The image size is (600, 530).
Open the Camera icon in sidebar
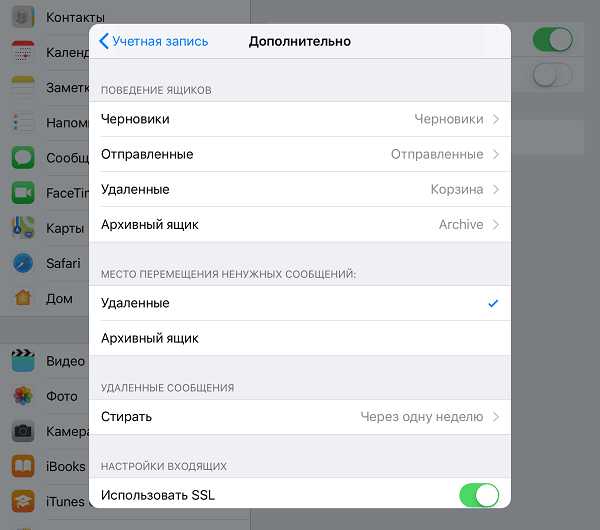(23, 431)
